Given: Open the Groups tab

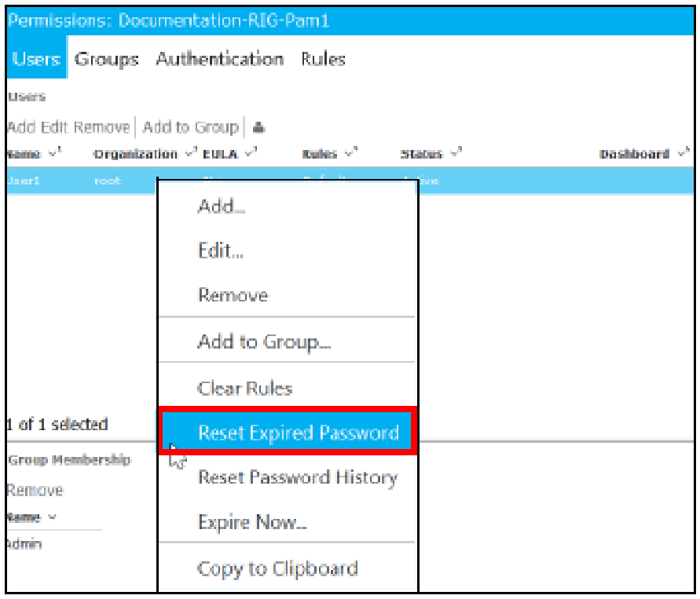Looking at the screenshot, I should point(106,60).
